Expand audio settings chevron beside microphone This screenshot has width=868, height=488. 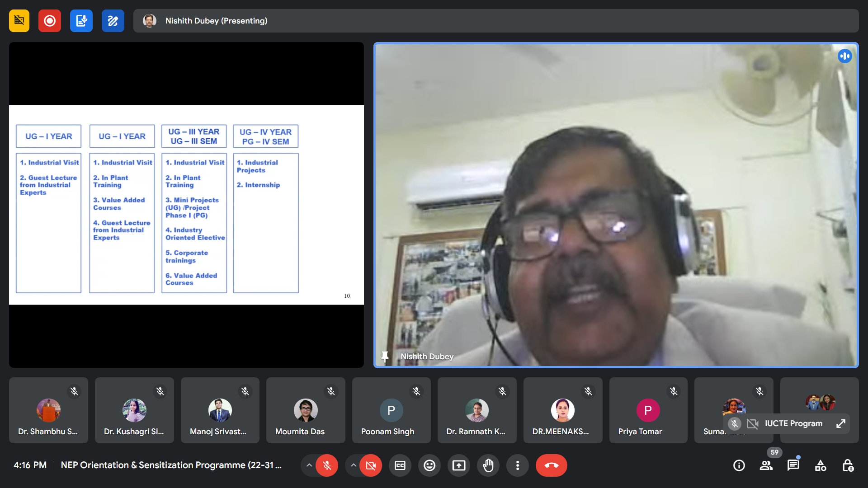[309, 465]
